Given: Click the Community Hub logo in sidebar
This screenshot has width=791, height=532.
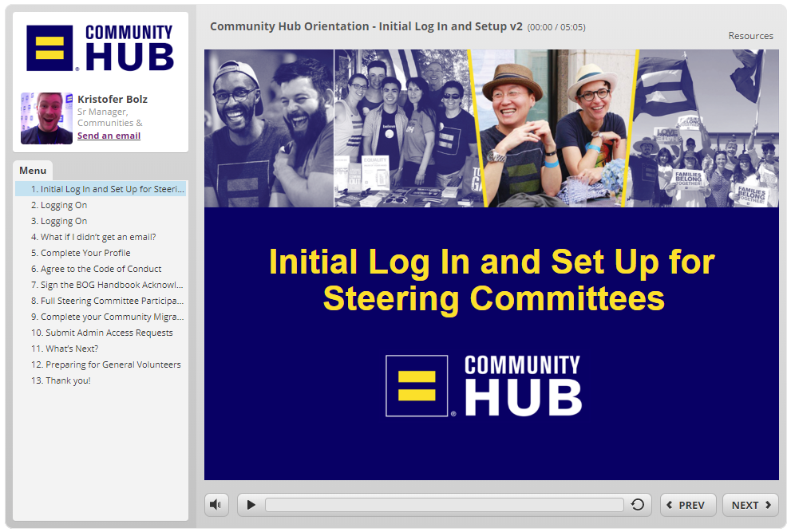Looking at the screenshot, I should 101,48.
